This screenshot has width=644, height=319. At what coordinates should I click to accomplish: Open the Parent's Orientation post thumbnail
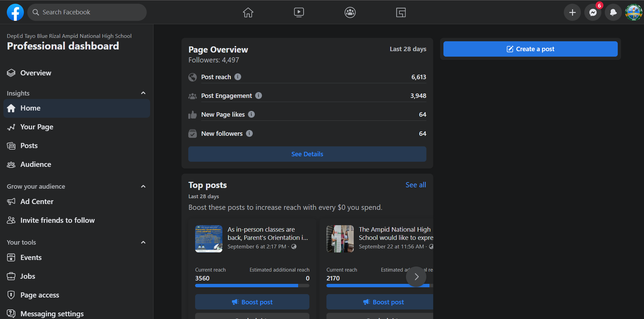tap(209, 239)
